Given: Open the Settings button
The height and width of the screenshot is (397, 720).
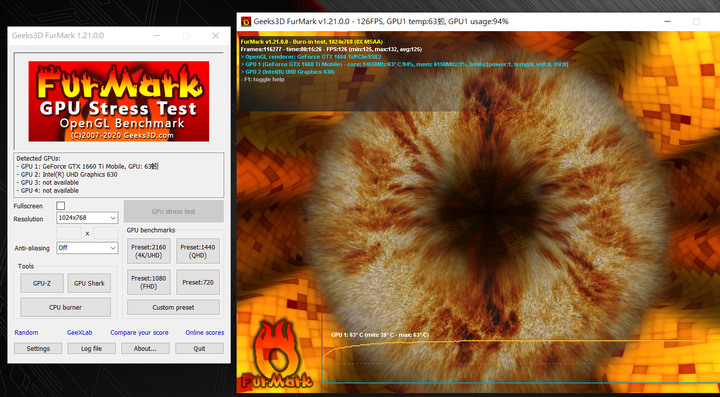Looking at the screenshot, I should (38, 348).
